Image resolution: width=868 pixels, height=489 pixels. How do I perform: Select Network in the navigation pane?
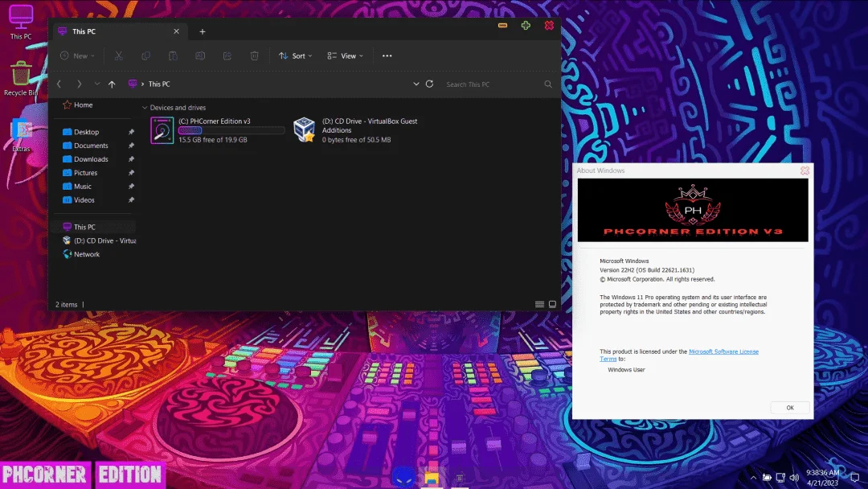point(87,255)
